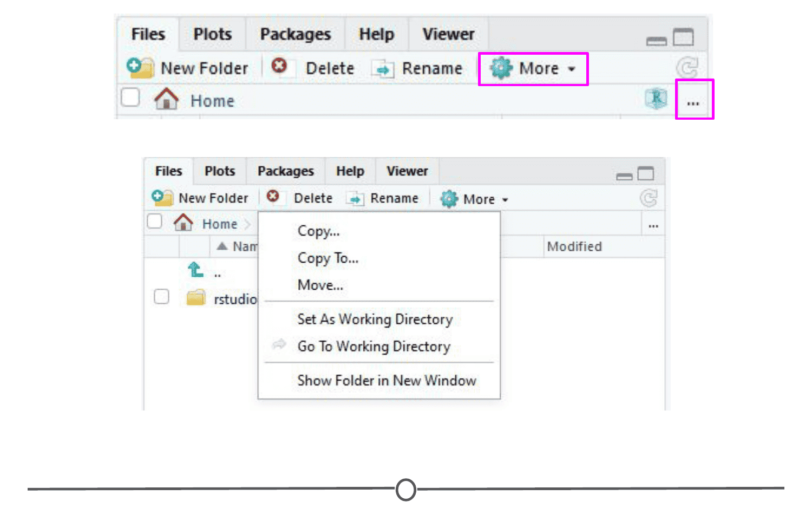Screen dimensions: 812x508
Task: Click the arrow icon beside Go To Working Directory
Action: (279, 344)
